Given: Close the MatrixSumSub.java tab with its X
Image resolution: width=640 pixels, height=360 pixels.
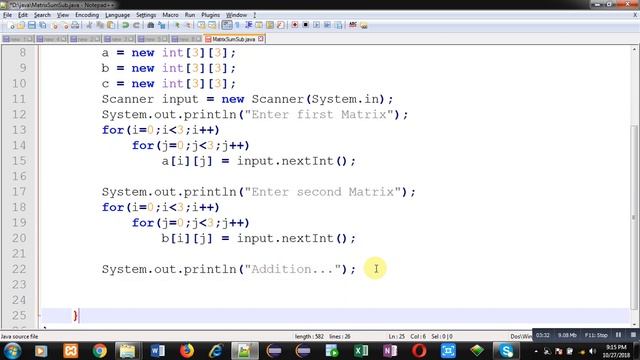Looking at the screenshot, I should tap(260, 39).
